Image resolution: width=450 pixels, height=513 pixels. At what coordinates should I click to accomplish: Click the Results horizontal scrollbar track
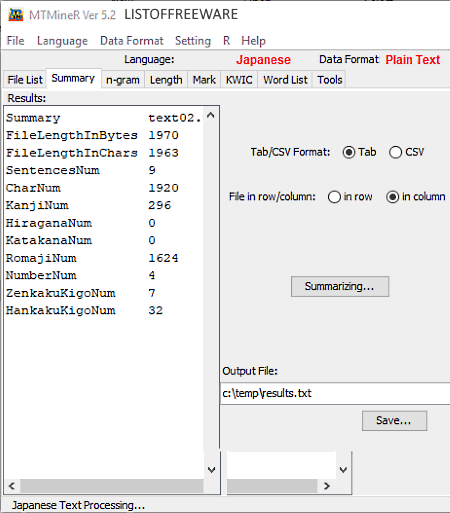(x=111, y=486)
